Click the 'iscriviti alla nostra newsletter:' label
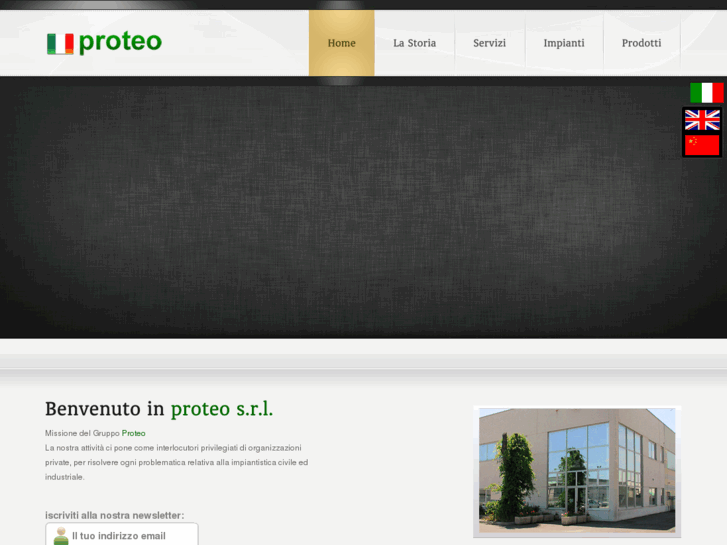The image size is (727, 545). point(115,515)
